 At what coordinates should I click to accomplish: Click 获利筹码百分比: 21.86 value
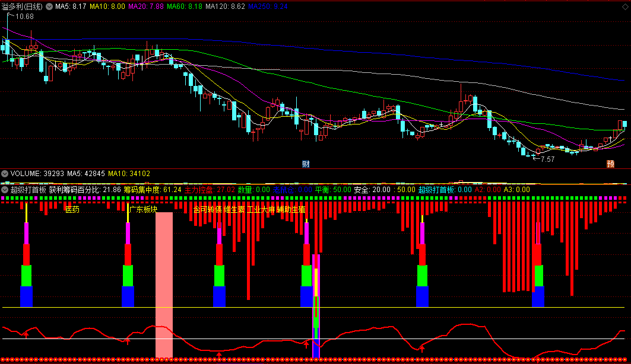tap(85, 190)
